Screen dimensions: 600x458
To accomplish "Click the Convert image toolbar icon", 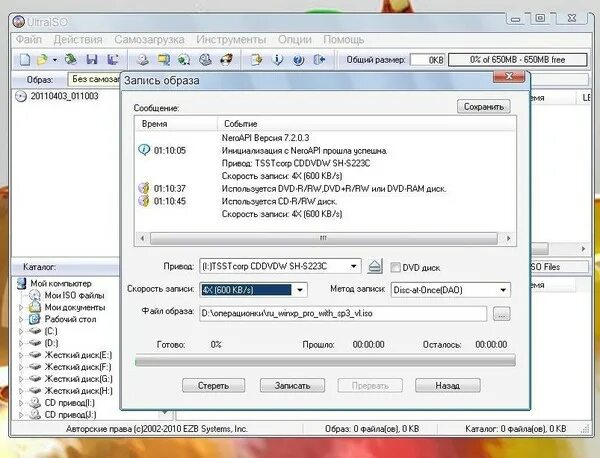I will point(184,60).
